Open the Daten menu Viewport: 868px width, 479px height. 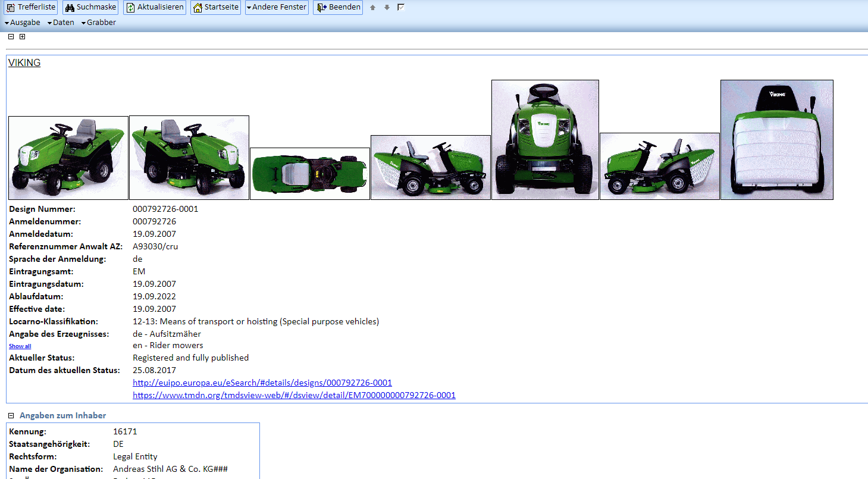pos(61,23)
